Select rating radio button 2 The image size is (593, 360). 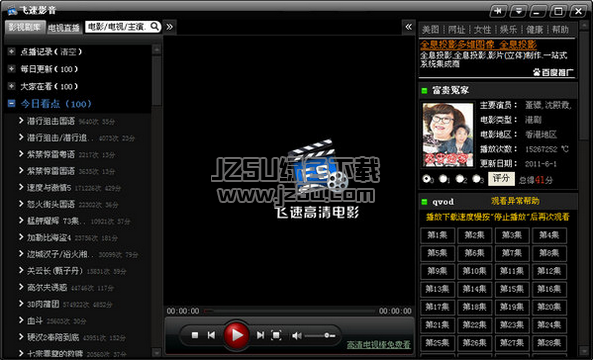point(460,178)
